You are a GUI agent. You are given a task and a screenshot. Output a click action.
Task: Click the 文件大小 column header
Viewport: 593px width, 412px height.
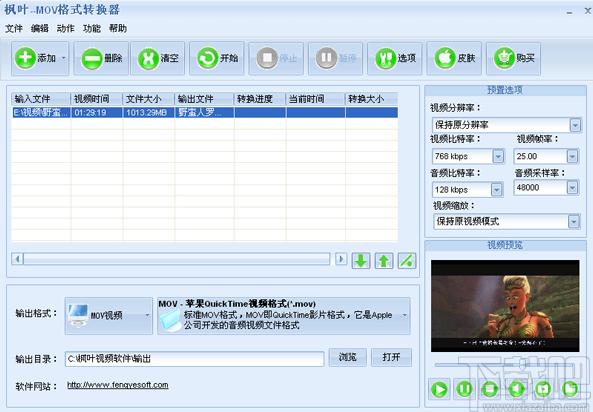click(149, 99)
